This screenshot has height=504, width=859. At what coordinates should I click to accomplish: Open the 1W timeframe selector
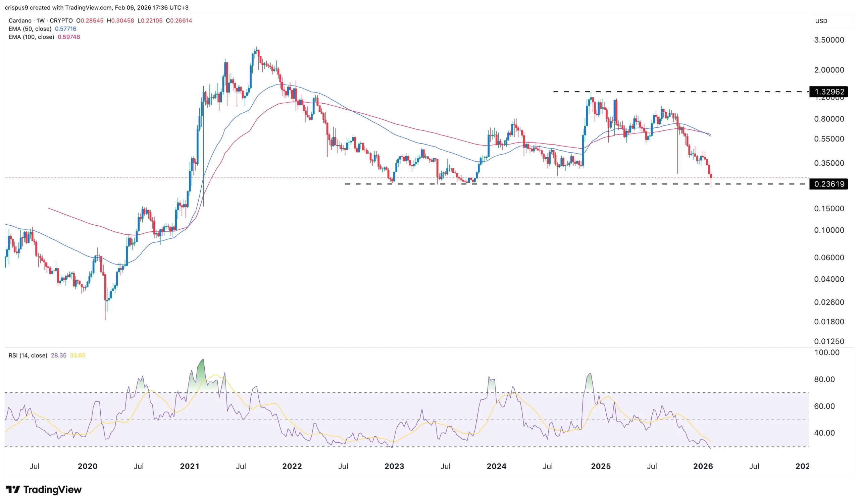pyautogui.click(x=40, y=21)
